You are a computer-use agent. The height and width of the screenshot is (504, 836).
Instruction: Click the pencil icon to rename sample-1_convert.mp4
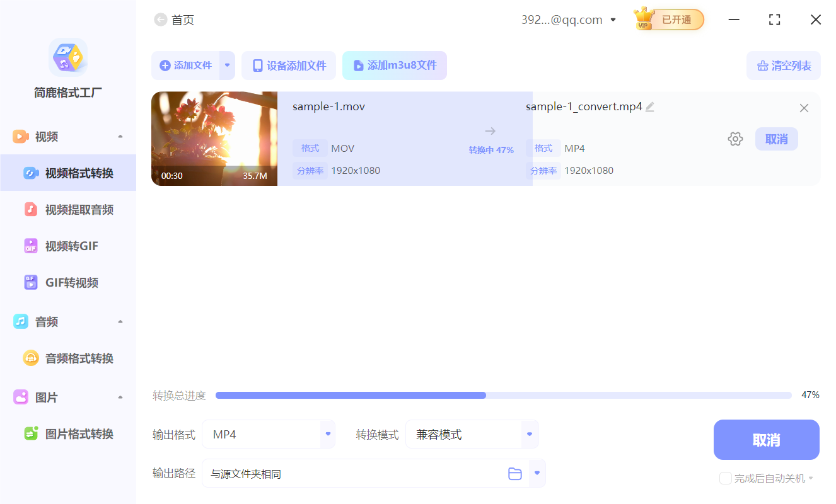point(650,107)
